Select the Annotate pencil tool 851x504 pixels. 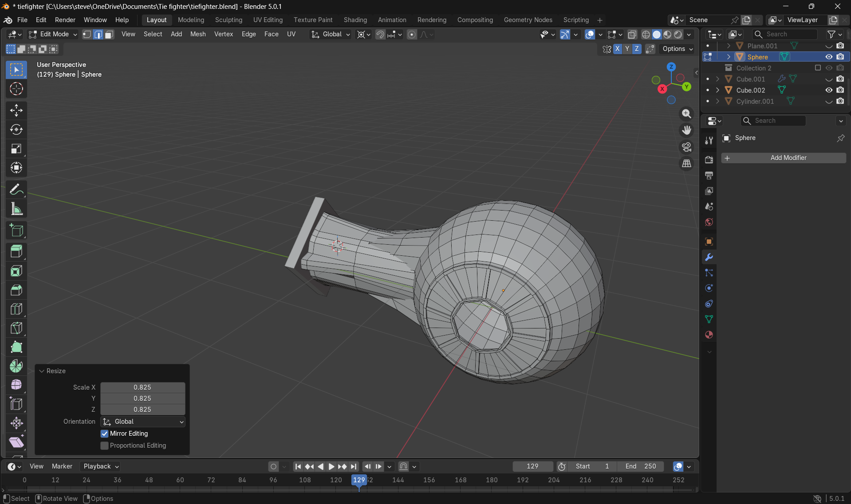(x=16, y=190)
